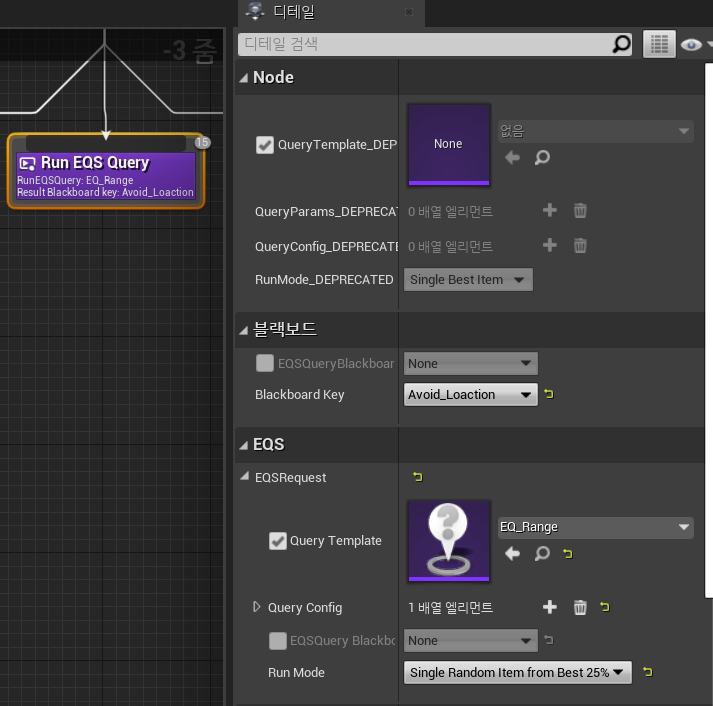Click the node execution index badge 15
The image size is (713, 706).
click(x=202, y=142)
